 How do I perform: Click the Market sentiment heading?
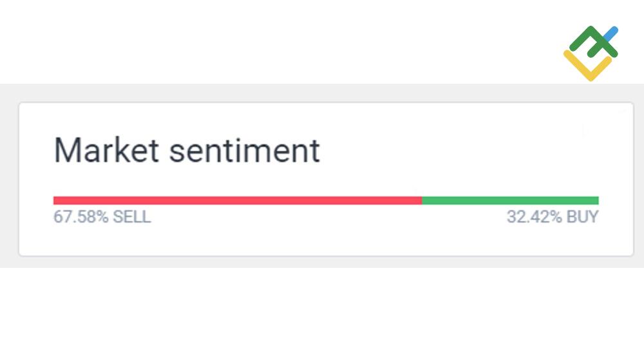coord(186,151)
